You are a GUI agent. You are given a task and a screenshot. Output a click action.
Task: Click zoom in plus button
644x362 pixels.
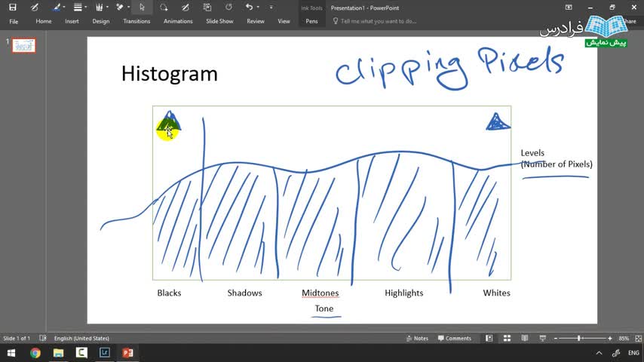(610, 338)
